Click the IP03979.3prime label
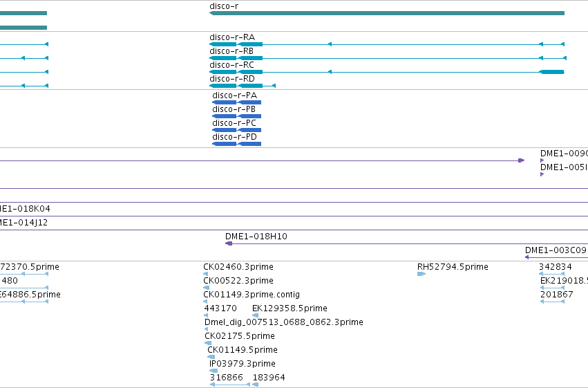 pyautogui.click(x=243, y=364)
